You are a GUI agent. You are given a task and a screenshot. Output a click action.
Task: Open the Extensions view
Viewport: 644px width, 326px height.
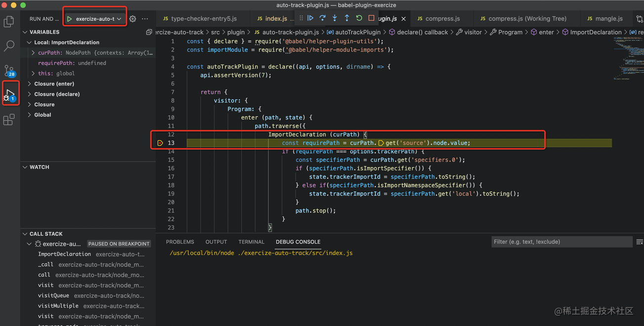click(x=9, y=120)
